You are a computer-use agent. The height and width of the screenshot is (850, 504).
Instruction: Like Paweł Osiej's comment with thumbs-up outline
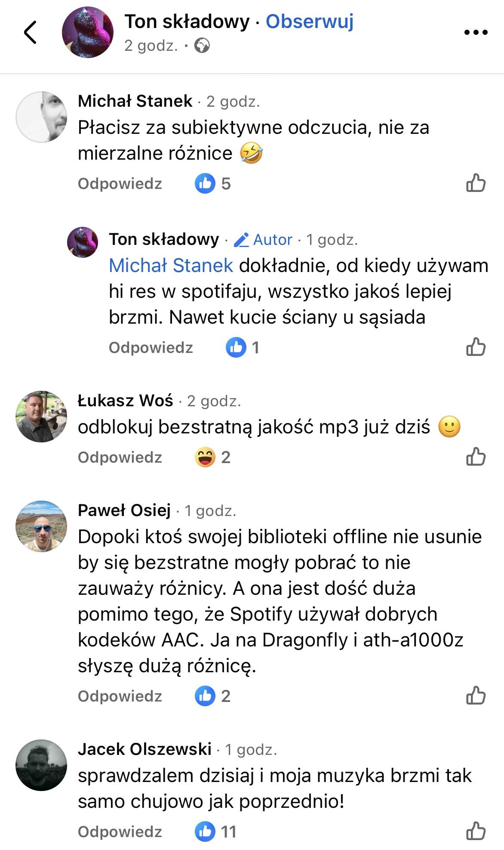point(476,695)
